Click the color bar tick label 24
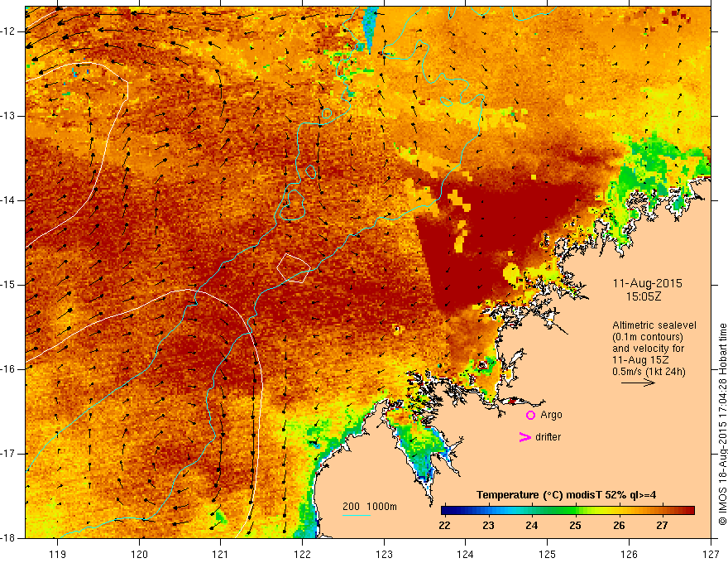The width and height of the screenshot is (728, 563). [532, 526]
